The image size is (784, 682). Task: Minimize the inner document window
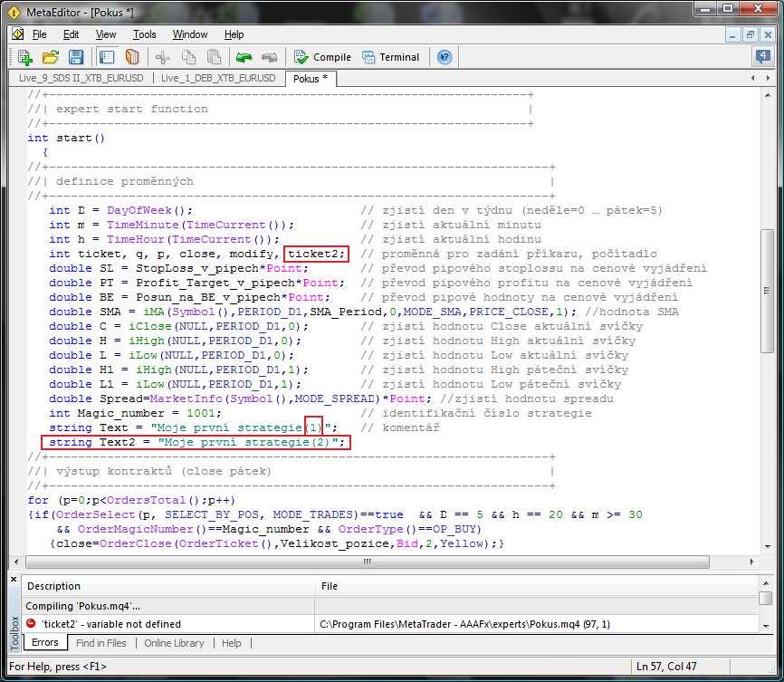[732, 35]
